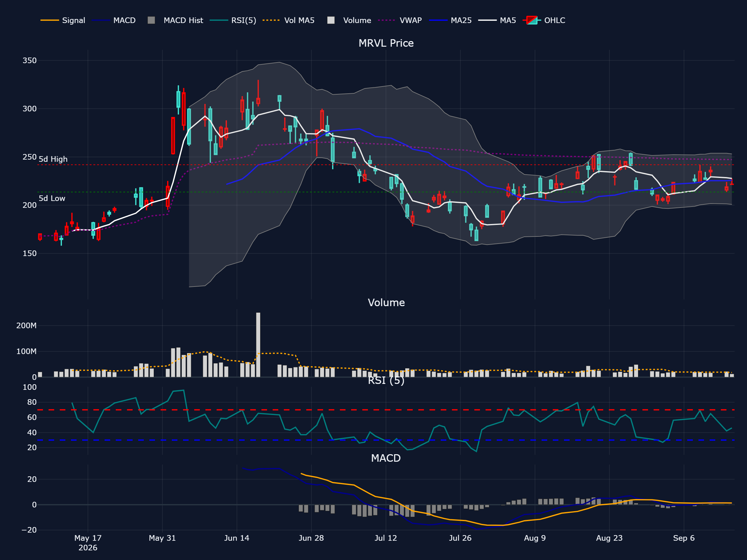Screen dimensions: 747x560
Task: Toggle the MACD legend entry
Action: pos(114,20)
